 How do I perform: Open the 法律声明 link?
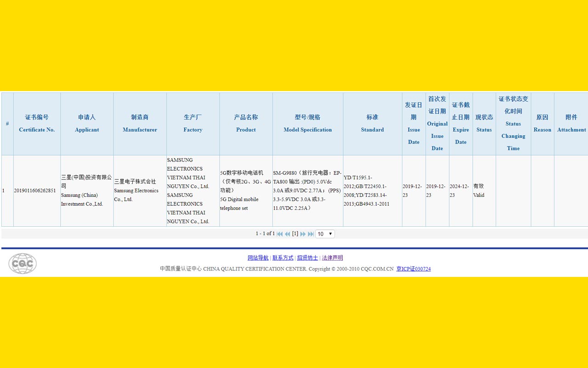pyautogui.click(x=333, y=258)
